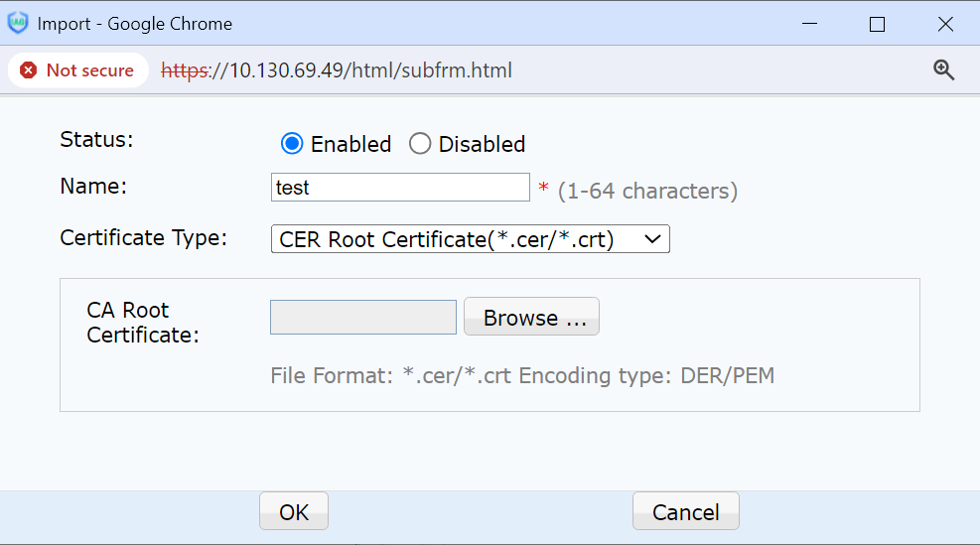Cancel the certificate import
This screenshot has width=980, height=545.
[x=685, y=511]
